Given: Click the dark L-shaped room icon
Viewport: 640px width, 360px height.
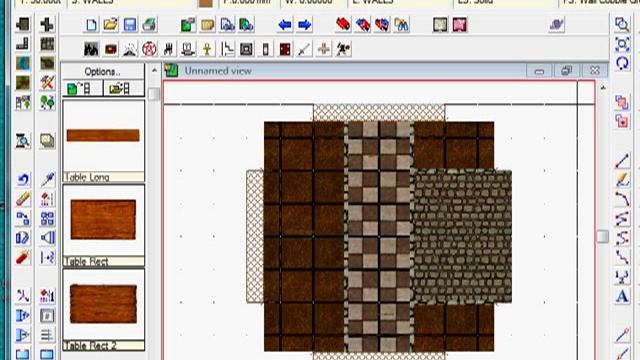Looking at the screenshot, I should pyautogui.click(x=23, y=44).
